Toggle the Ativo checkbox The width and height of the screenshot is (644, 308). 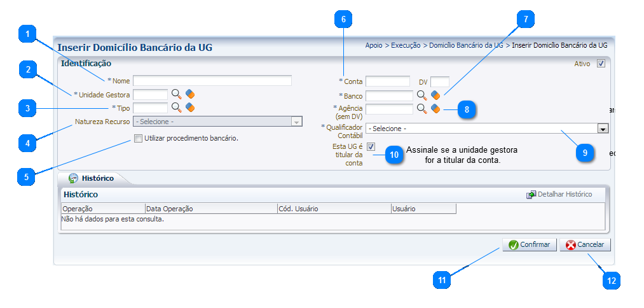[x=600, y=64]
